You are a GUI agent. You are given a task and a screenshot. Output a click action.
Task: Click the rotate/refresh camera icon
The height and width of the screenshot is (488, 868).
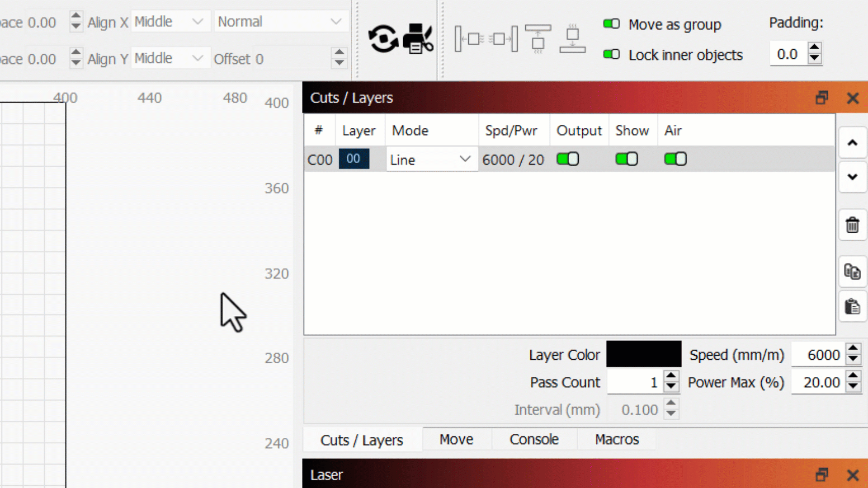pos(383,39)
